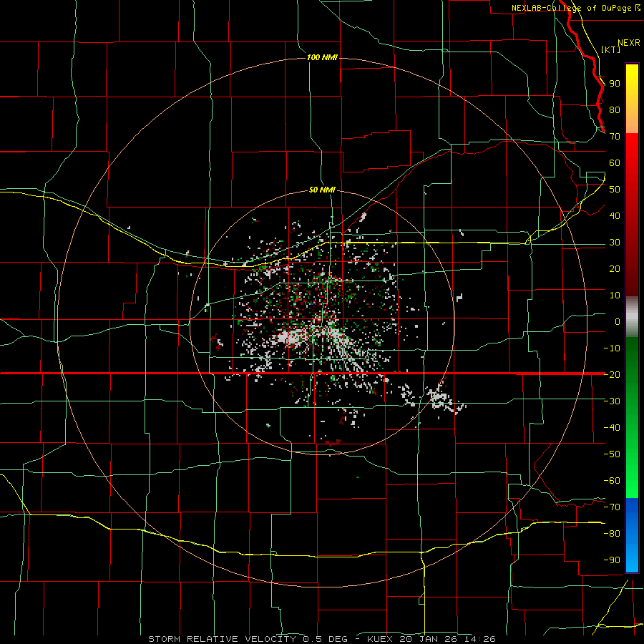Pick the gray segment near 0
Image resolution: width=644 pixels, height=644 pixels.
pyautogui.click(x=632, y=318)
